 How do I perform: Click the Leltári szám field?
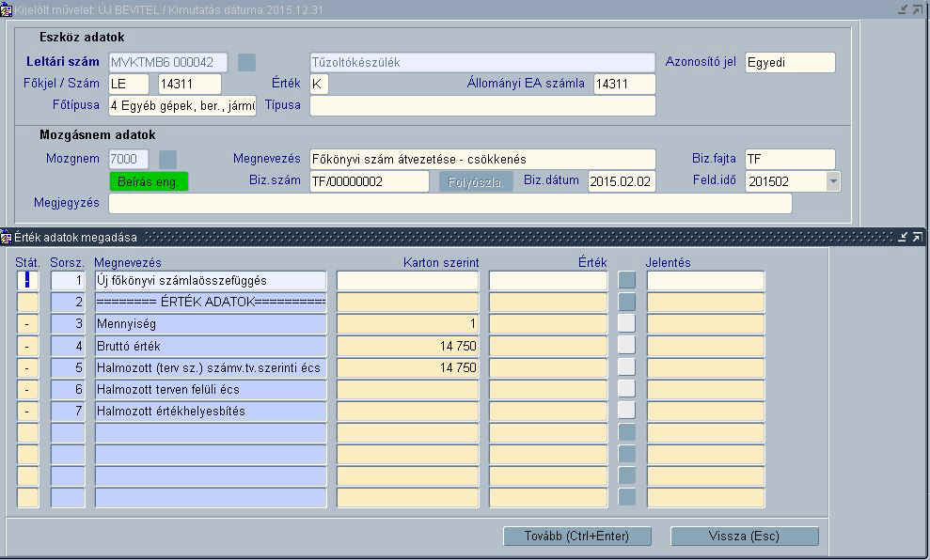coord(168,62)
